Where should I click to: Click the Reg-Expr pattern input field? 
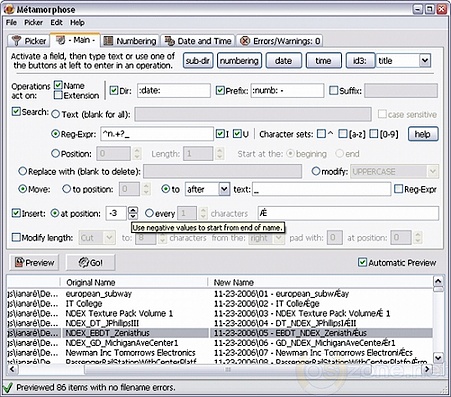click(x=157, y=134)
